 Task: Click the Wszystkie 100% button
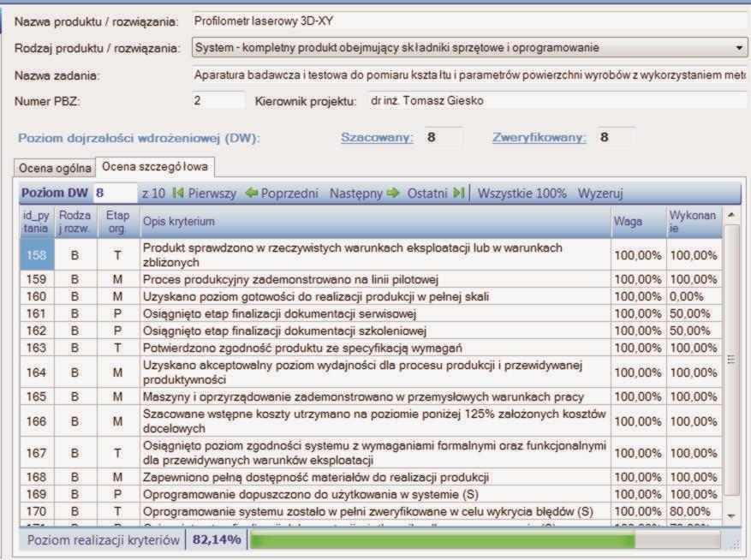(522, 194)
